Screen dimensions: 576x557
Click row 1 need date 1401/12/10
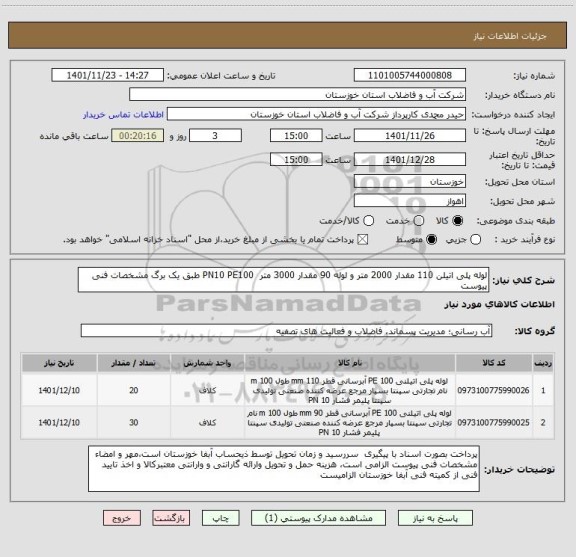tap(59, 390)
